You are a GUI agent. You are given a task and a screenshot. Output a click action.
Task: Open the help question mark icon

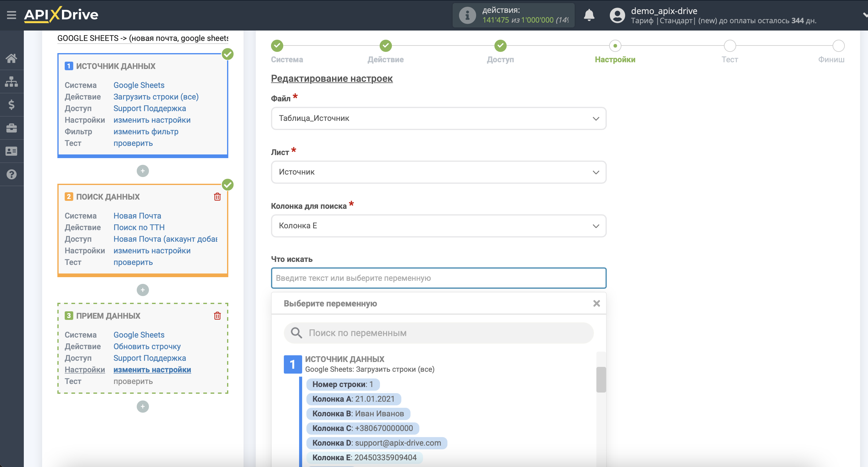click(12, 175)
